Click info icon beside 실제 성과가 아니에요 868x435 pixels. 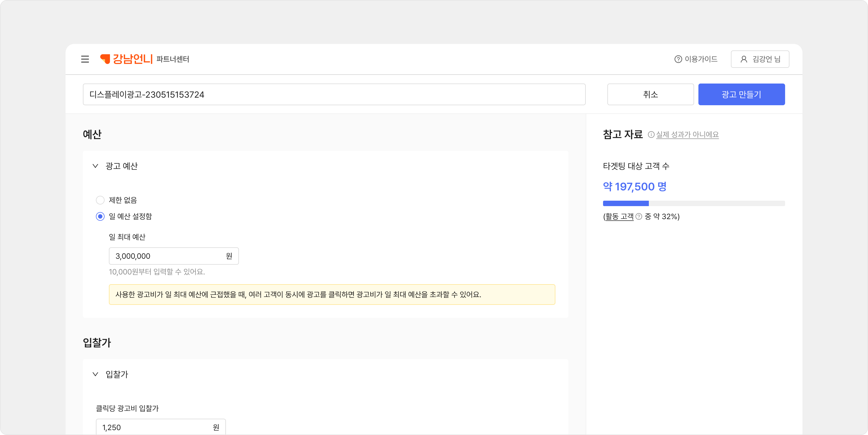tap(651, 135)
